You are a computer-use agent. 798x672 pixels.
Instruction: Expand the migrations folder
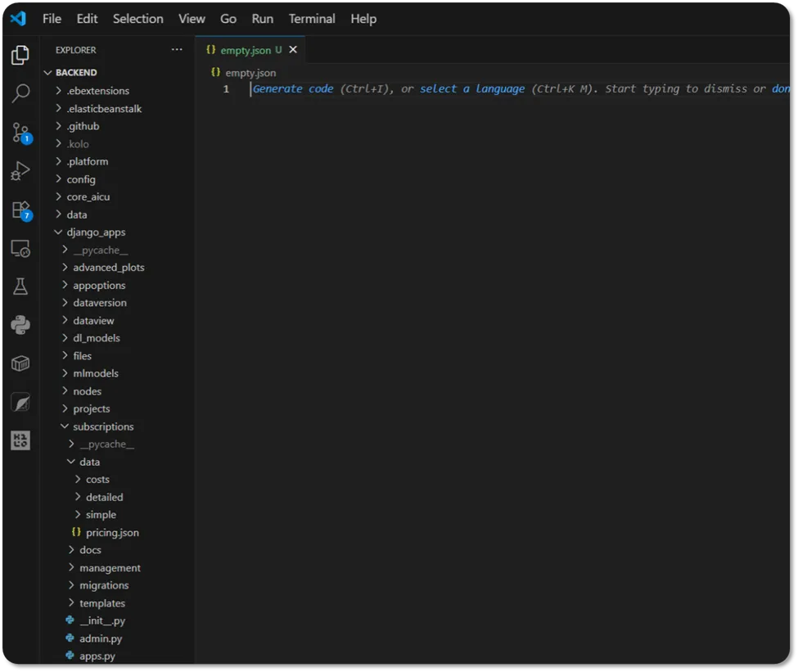pyautogui.click(x=103, y=585)
